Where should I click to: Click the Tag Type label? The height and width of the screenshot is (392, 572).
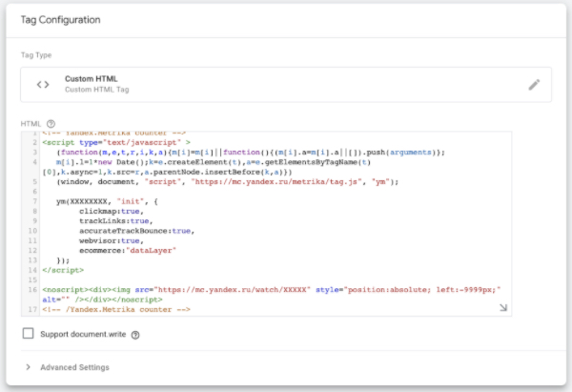coord(36,55)
